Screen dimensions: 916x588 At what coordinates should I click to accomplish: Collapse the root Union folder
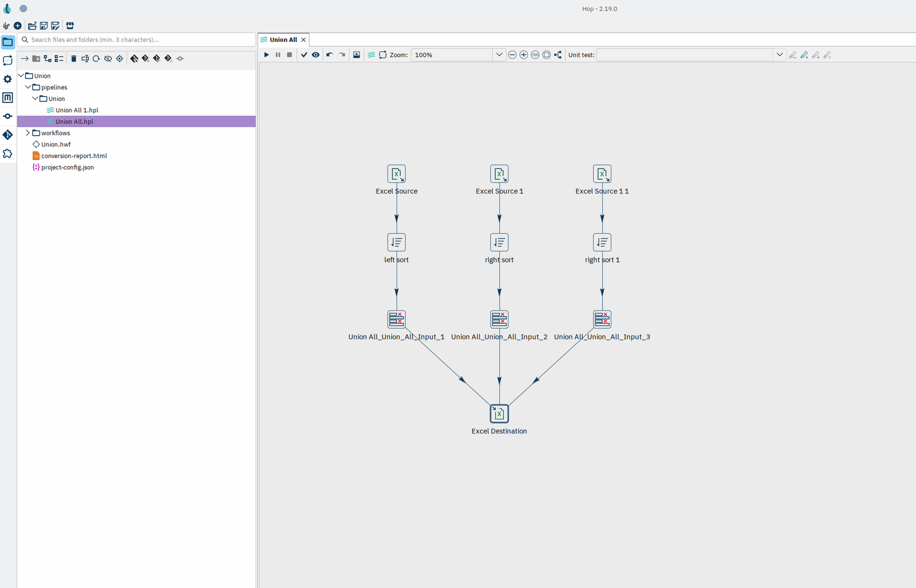coord(21,76)
